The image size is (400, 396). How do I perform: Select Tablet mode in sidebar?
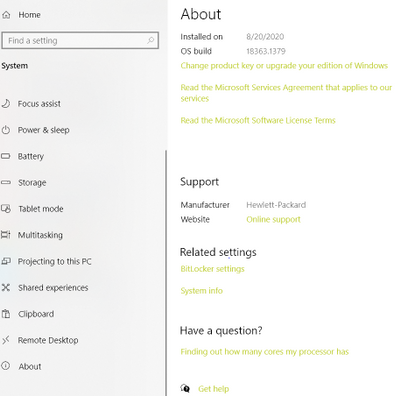click(41, 209)
